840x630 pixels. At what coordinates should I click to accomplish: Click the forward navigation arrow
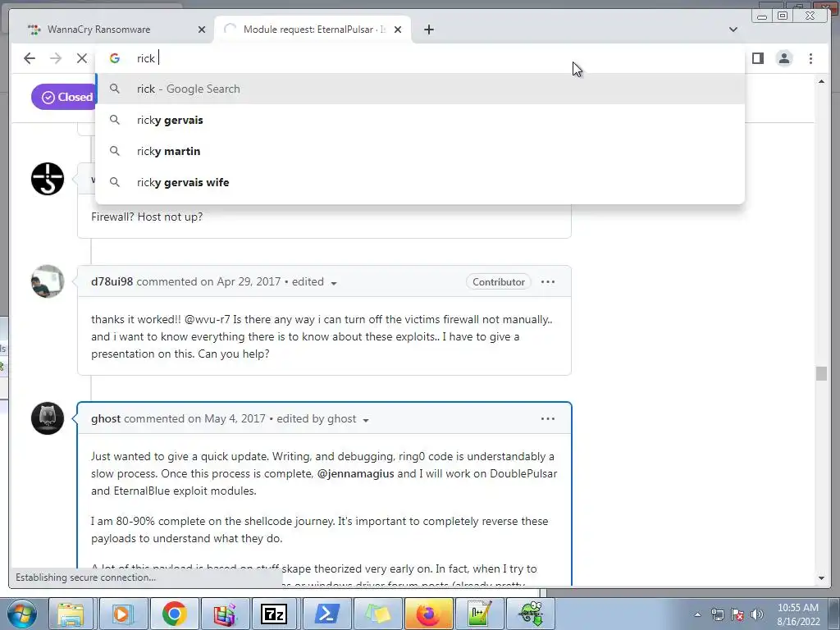[56, 58]
